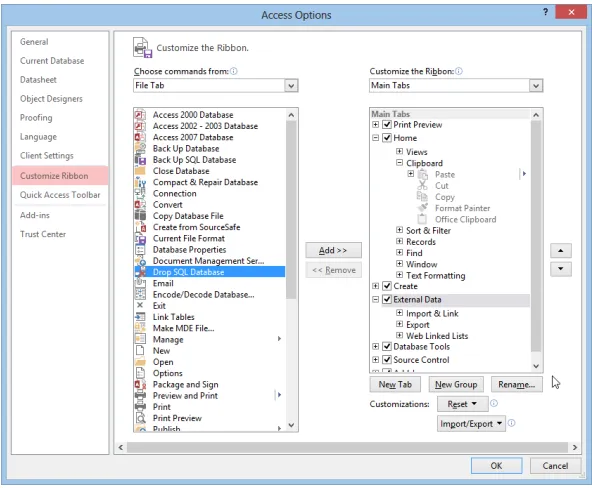The height and width of the screenshot is (488, 592).
Task: Click the Email command icon
Action: [x=140, y=283]
